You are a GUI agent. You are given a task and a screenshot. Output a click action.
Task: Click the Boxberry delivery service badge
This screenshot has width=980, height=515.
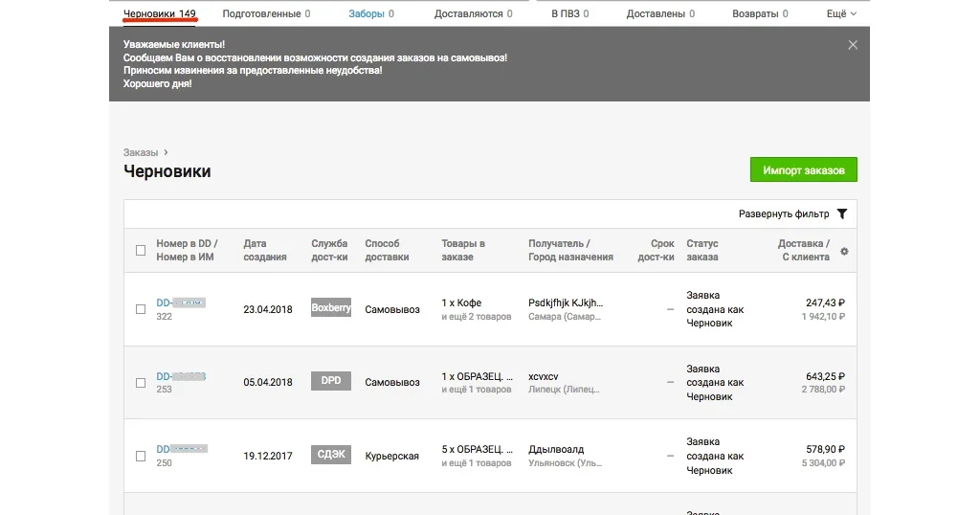(x=330, y=307)
